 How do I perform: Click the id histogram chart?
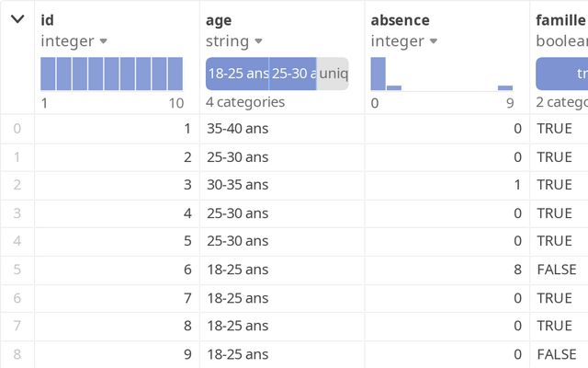pyautogui.click(x=112, y=74)
